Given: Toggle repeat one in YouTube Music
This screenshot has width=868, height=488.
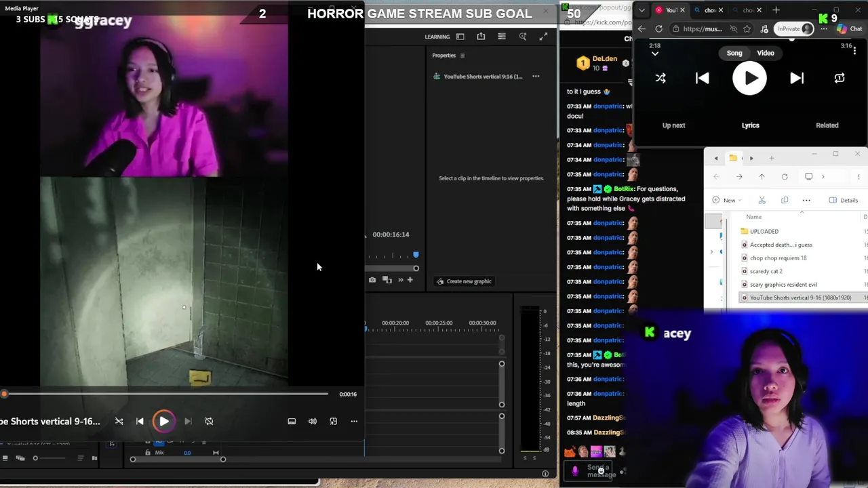Looking at the screenshot, I should 840,78.
